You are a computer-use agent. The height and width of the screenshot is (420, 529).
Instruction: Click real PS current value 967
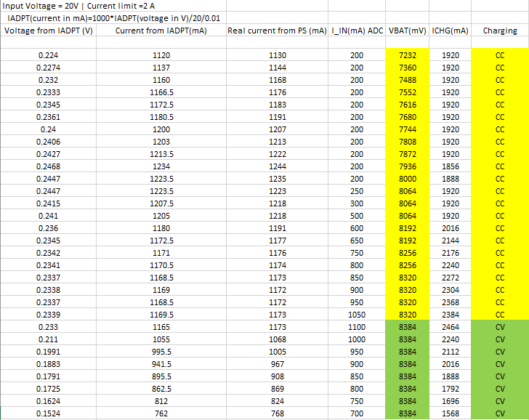(x=277, y=364)
